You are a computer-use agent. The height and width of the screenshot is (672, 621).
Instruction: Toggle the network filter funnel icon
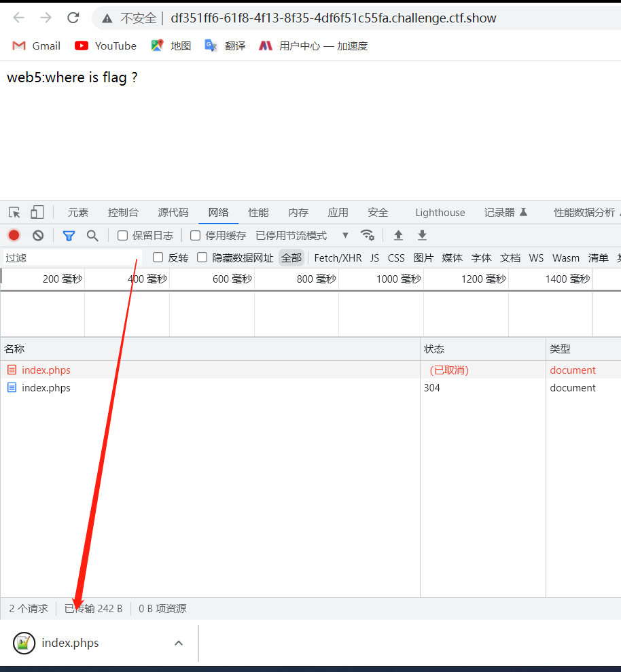(x=69, y=235)
